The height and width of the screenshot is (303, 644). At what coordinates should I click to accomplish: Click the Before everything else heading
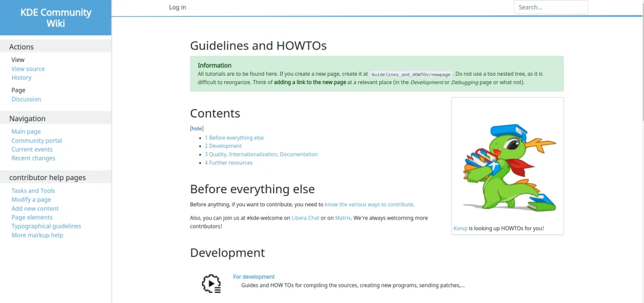pos(252,189)
